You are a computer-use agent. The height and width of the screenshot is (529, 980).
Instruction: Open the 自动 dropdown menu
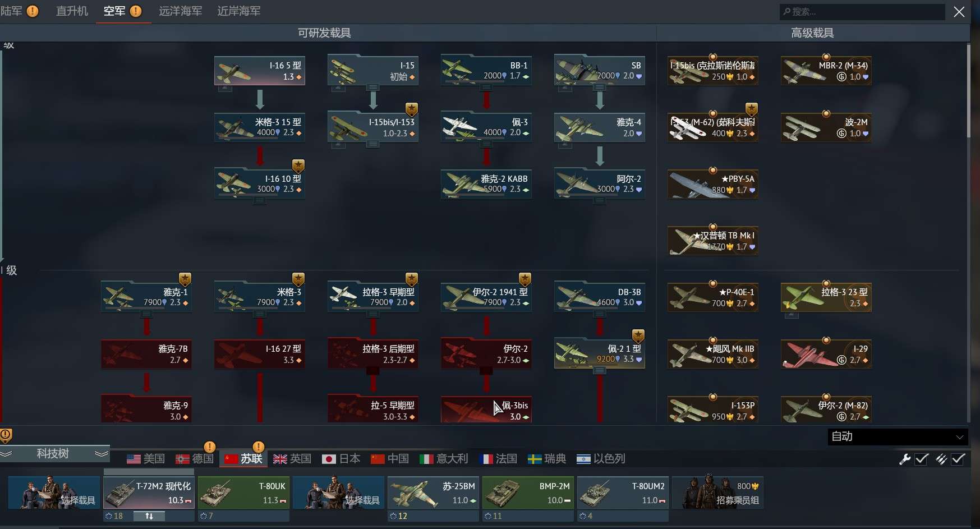tap(898, 436)
